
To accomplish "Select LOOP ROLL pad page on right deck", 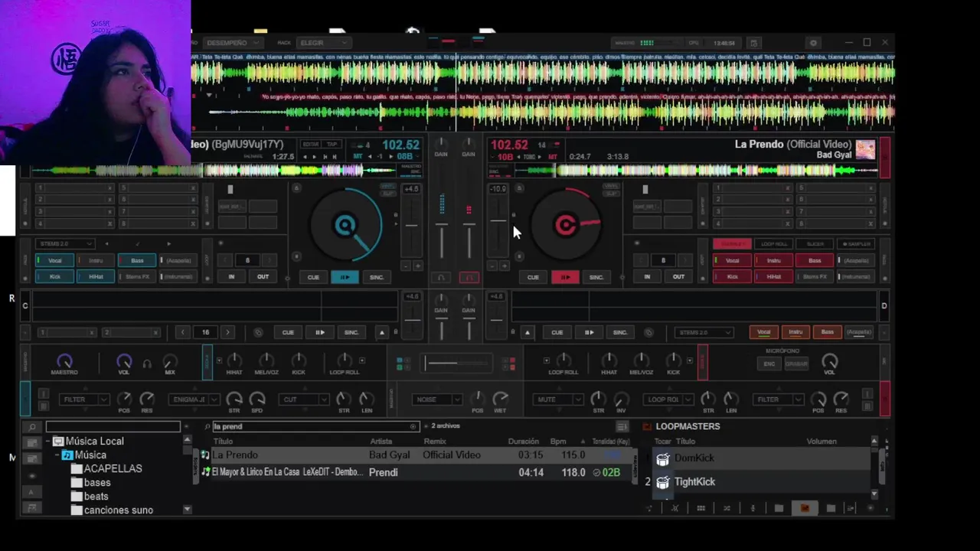I will click(773, 243).
